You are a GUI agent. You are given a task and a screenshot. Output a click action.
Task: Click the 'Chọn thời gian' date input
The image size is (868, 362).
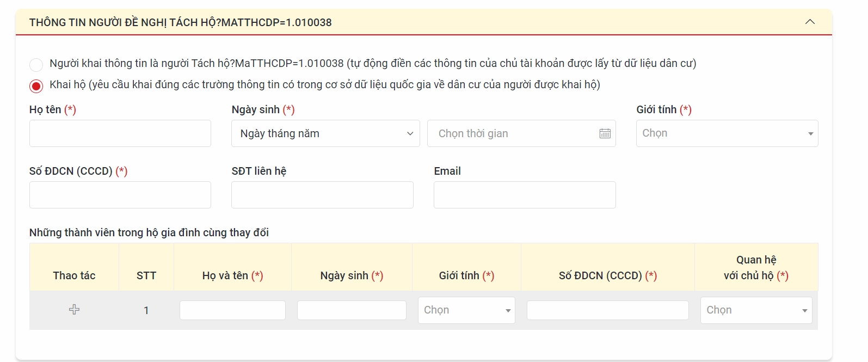[512, 133]
